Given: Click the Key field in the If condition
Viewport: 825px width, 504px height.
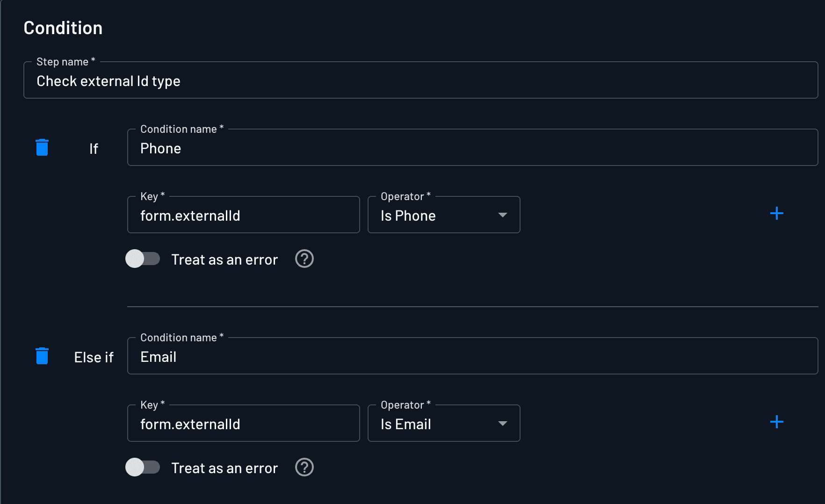Looking at the screenshot, I should (x=243, y=216).
